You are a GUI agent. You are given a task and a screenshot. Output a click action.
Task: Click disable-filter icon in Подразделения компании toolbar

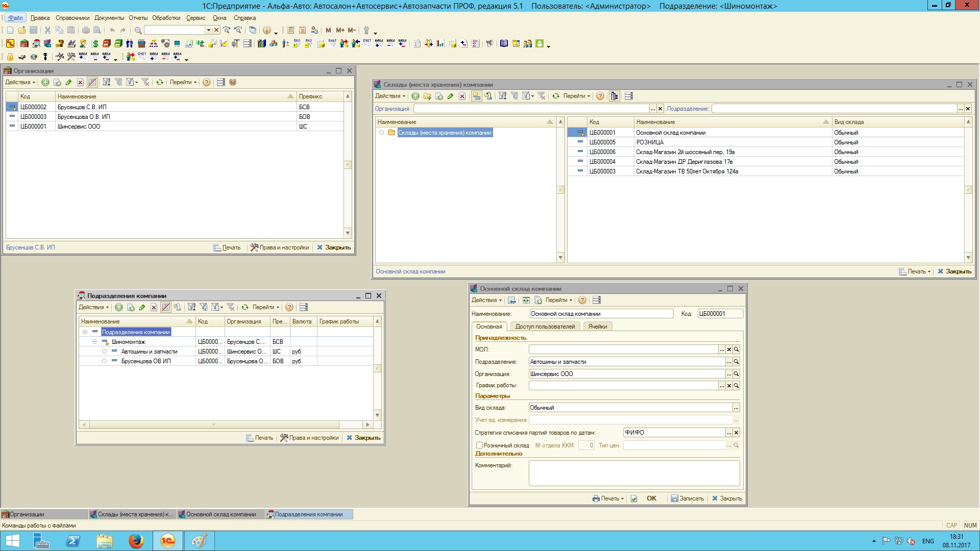coord(231,307)
